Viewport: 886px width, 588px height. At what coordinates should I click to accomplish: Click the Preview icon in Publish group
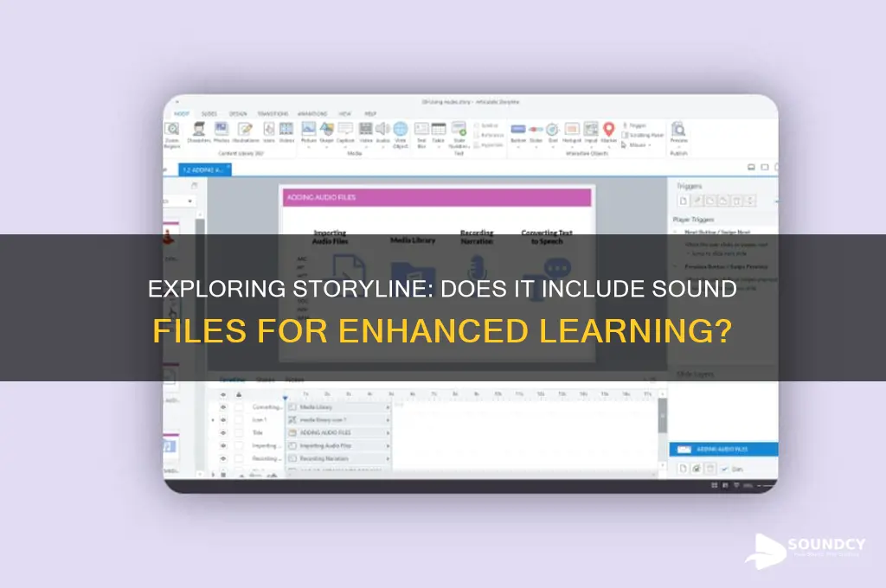pos(678,130)
